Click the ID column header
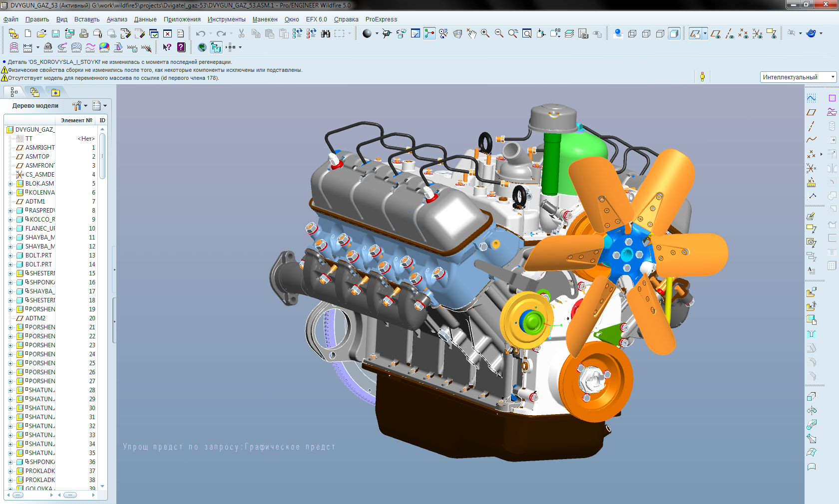This screenshot has width=839, height=504. 102,120
